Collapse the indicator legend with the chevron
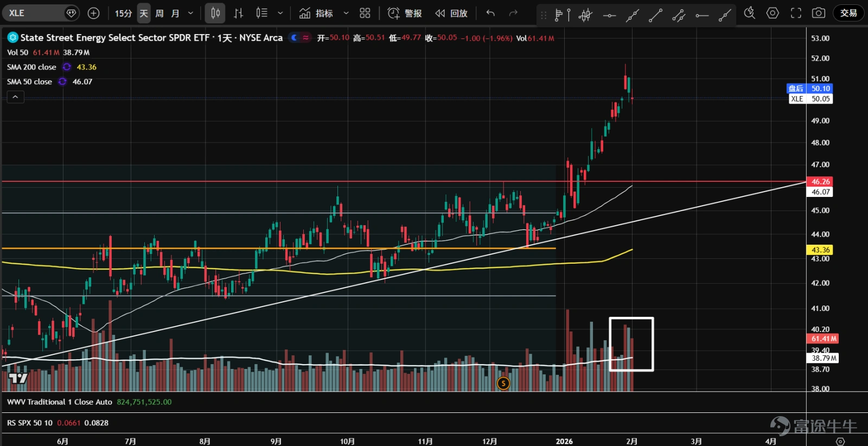The image size is (868, 446). (15, 97)
